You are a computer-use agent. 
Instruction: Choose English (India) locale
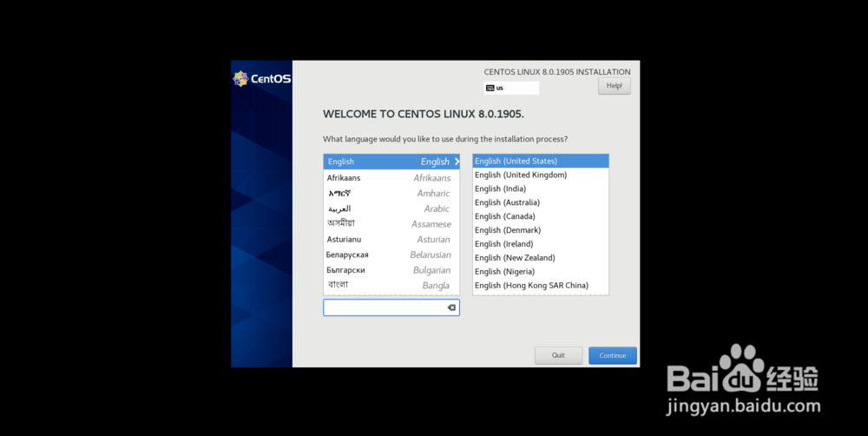click(x=540, y=189)
